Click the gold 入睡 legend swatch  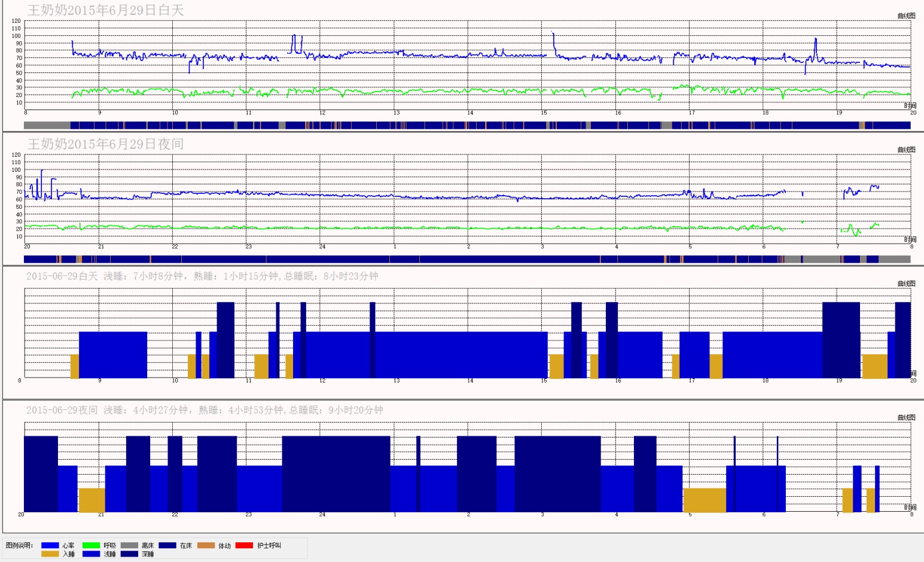tap(50, 554)
